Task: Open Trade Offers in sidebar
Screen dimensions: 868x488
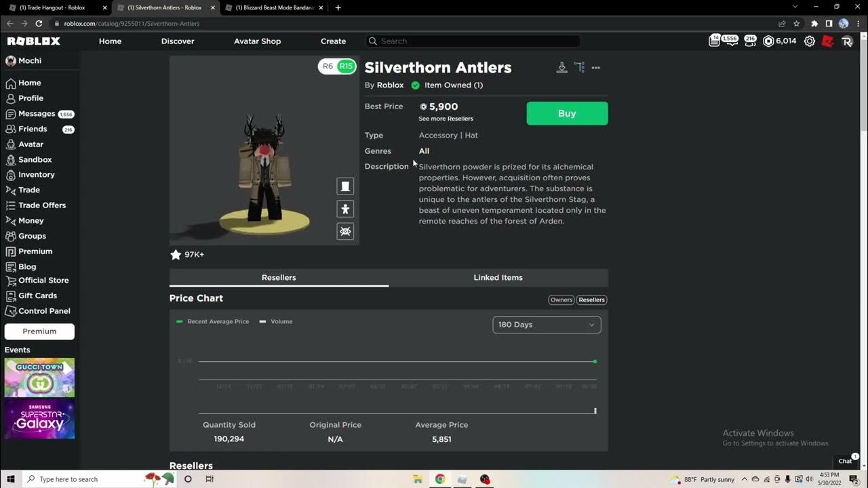Action: 36,205
